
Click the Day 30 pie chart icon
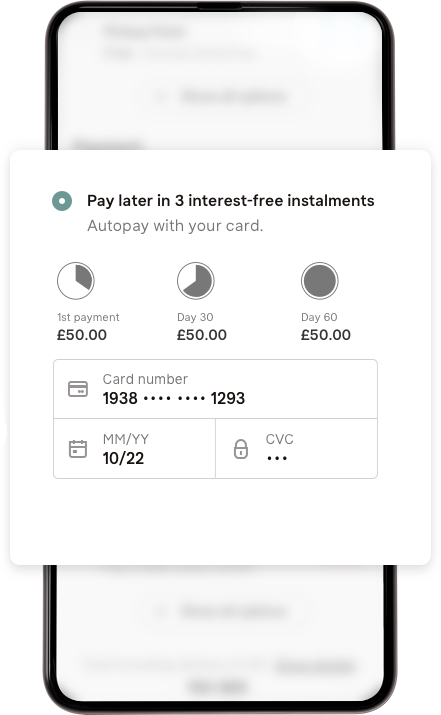[x=196, y=280]
